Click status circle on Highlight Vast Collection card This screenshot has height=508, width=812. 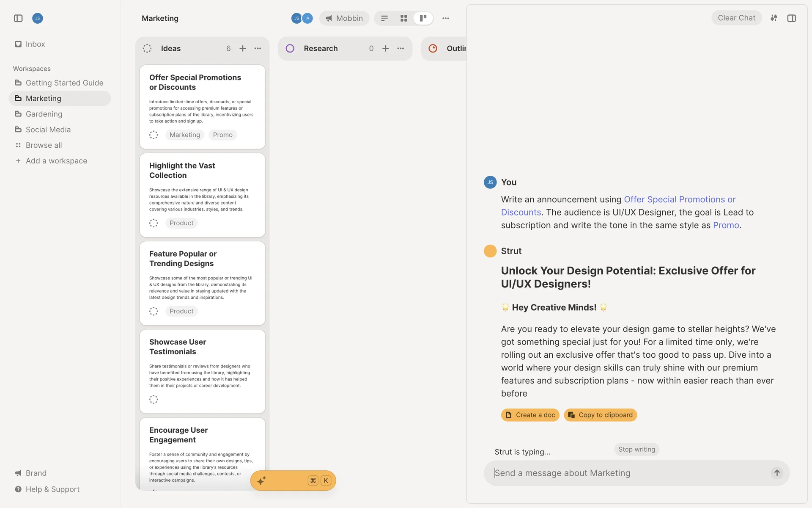[x=154, y=223]
